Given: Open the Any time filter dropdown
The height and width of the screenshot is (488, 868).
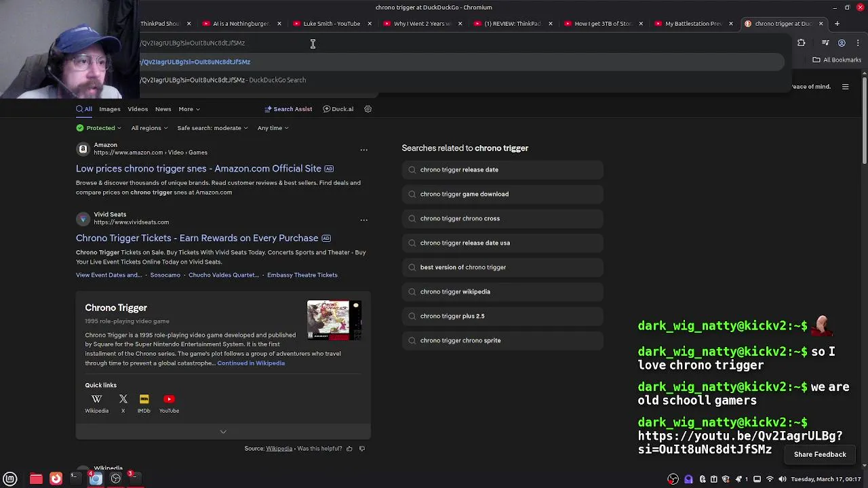Looking at the screenshot, I should [x=273, y=128].
